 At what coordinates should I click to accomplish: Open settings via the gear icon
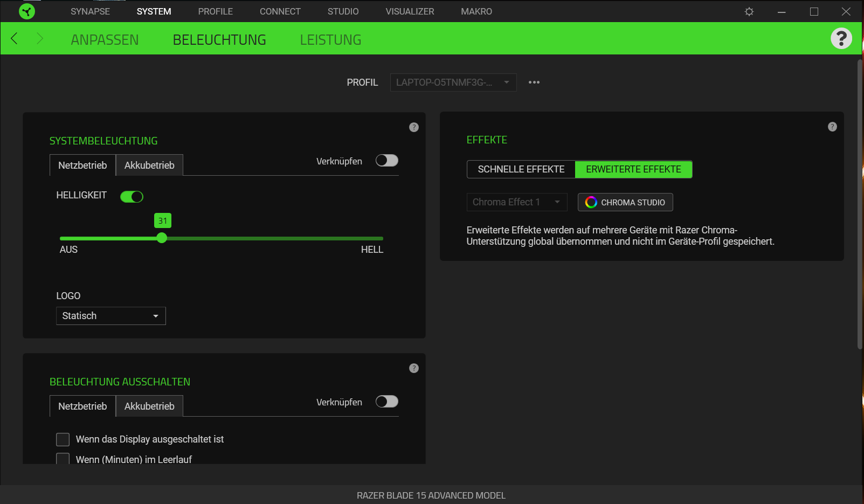click(749, 11)
